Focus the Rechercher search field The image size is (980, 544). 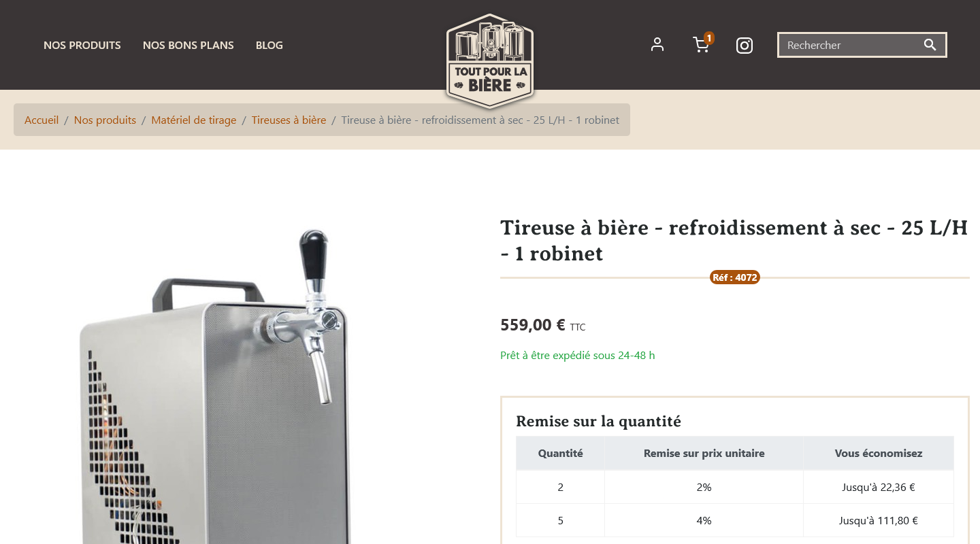(x=851, y=45)
